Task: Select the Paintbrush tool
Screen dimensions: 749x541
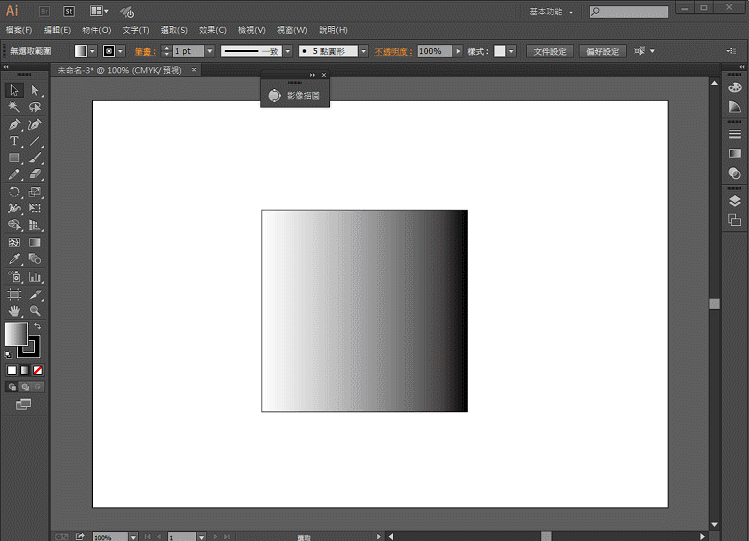Action: coord(35,158)
